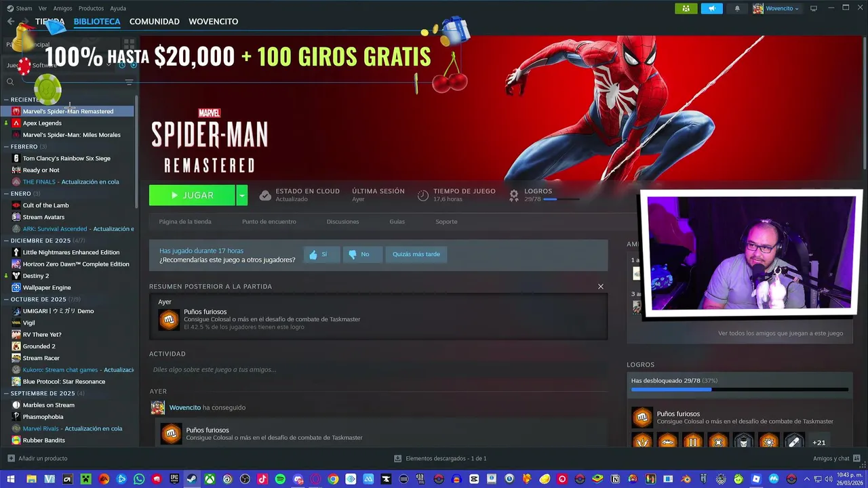Switch to the BIBLIOTECA section
Screen dimensions: 868x488
click(x=97, y=22)
